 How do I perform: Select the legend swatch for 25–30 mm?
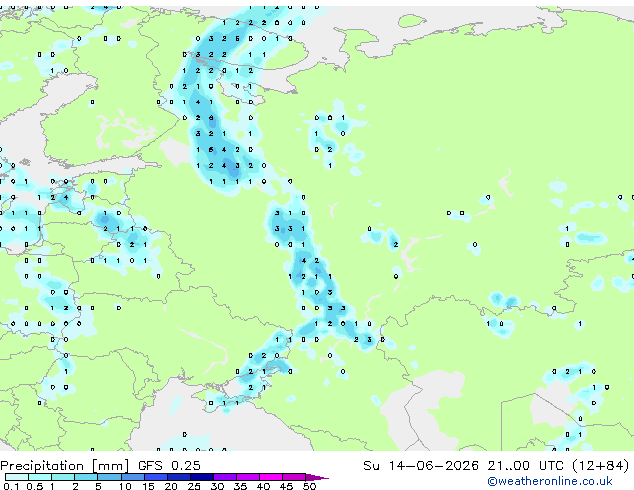(x=202, y=477)
